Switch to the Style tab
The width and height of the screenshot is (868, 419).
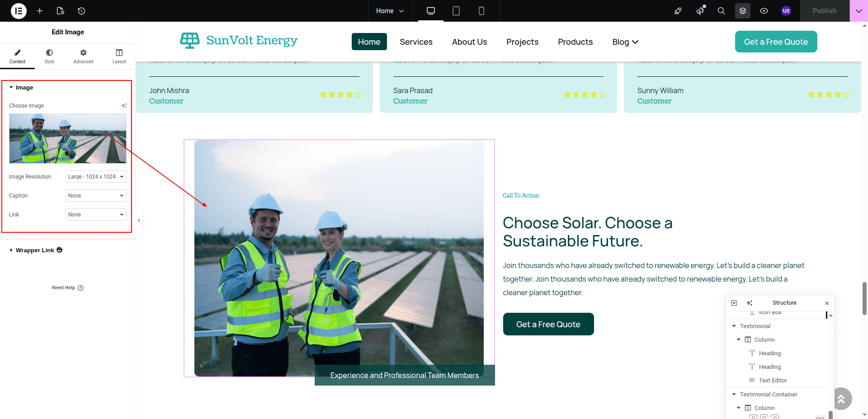(49, 56)
